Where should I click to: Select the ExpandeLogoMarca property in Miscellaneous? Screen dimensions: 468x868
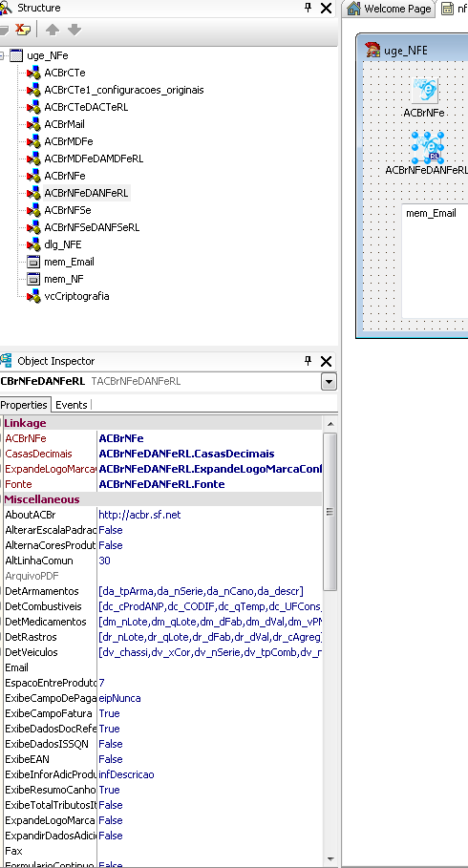click(50, 820)
